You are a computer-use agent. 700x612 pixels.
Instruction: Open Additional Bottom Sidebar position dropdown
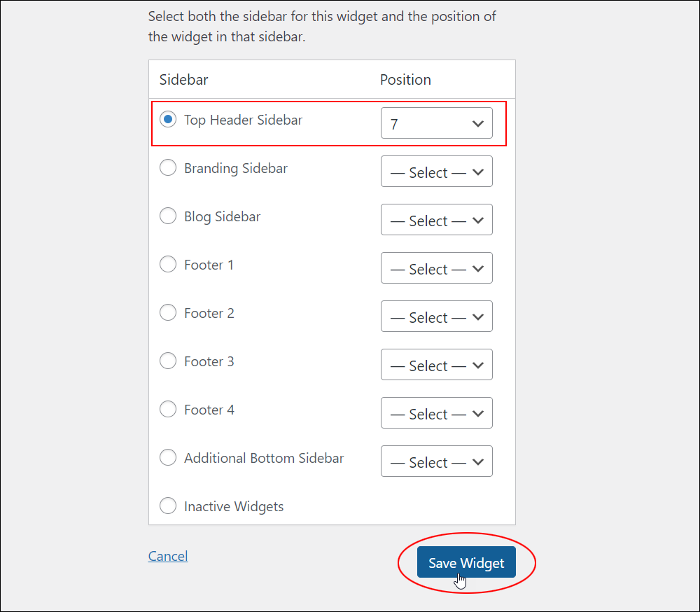coord(437,461)
